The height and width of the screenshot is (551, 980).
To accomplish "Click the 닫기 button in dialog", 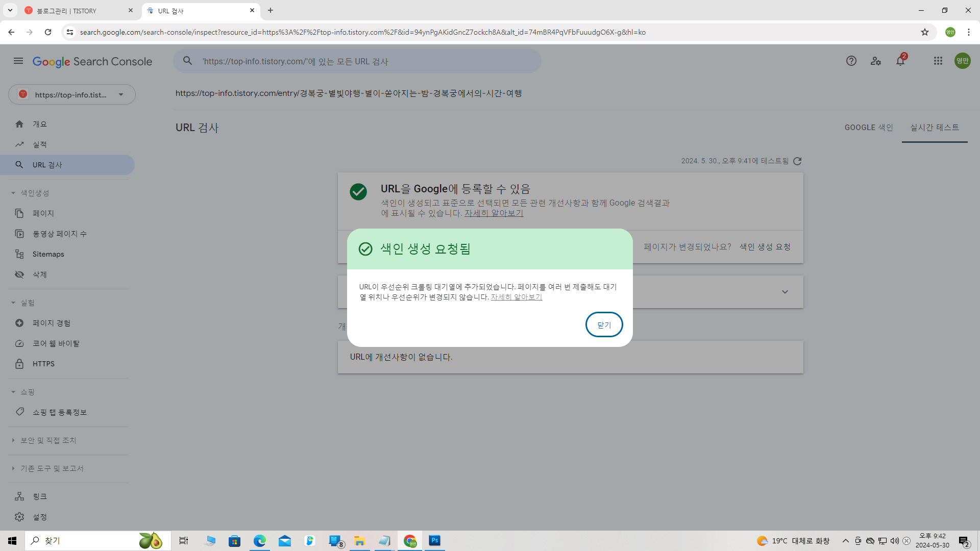I will [604, 324].
